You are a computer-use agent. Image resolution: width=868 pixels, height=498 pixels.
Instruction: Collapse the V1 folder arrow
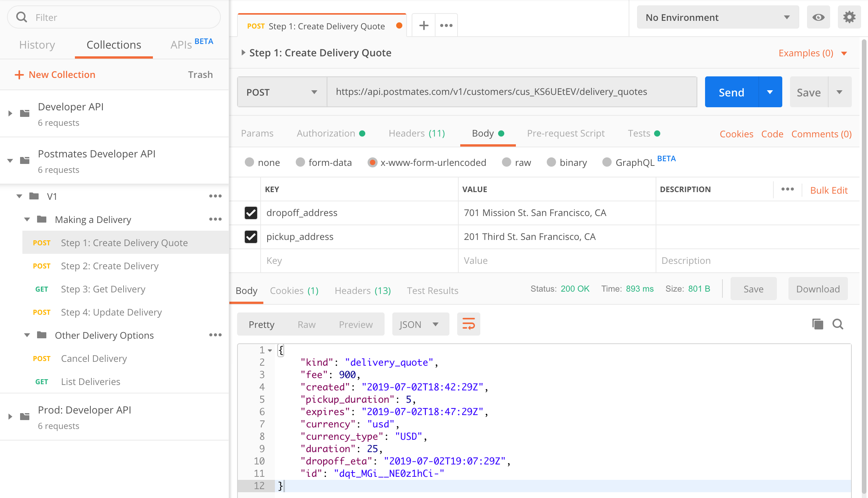[x=19, y=196]
